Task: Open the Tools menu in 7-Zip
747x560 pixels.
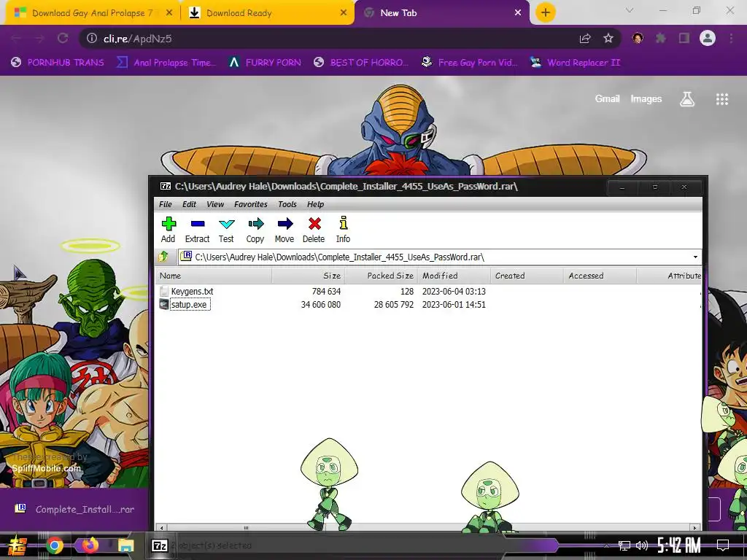Action: click(287, 204)
